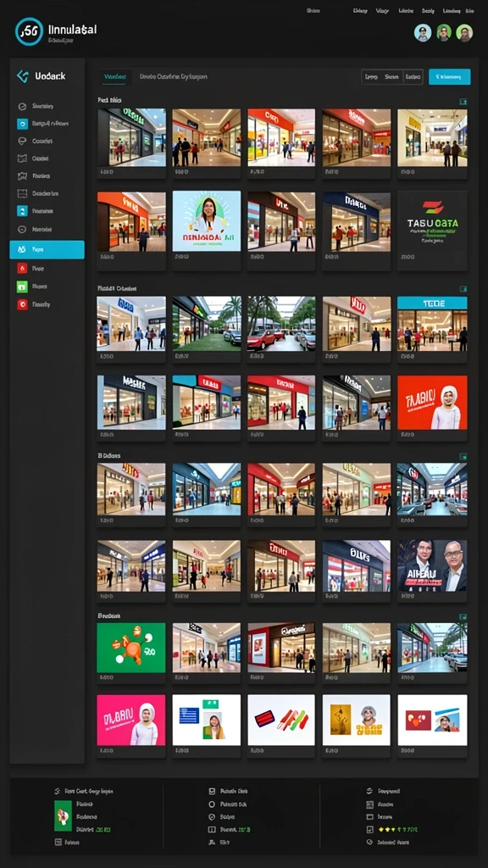This screenshot has width=488, height=868.
Task: Click the red circle icon at sidebar bottom
Action: coord(22,304)
